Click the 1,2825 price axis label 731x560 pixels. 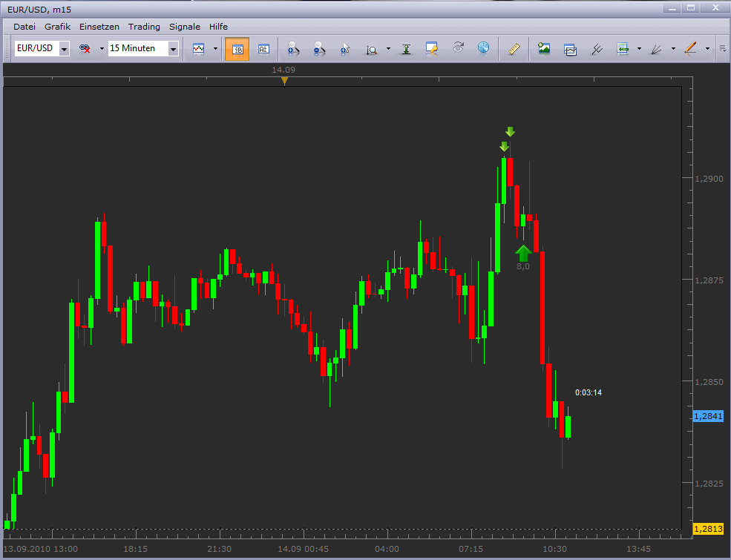pos(709,484)
